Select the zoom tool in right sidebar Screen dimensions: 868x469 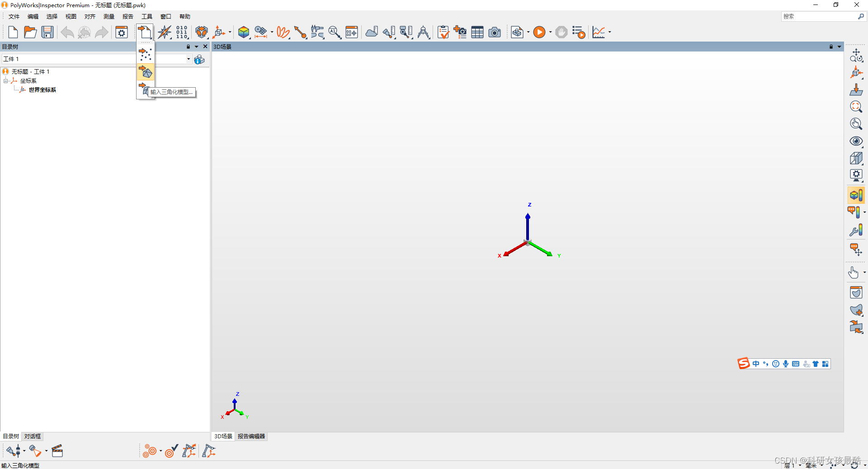click(x=856, y=107)
